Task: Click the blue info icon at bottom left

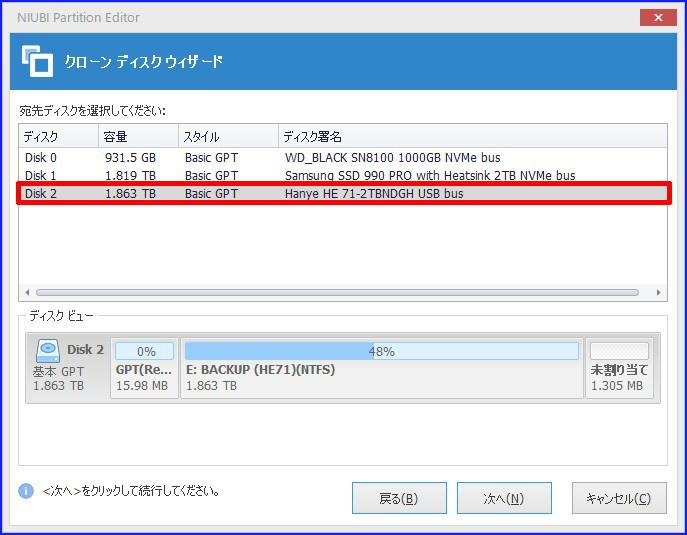Action: pos(26,491)
